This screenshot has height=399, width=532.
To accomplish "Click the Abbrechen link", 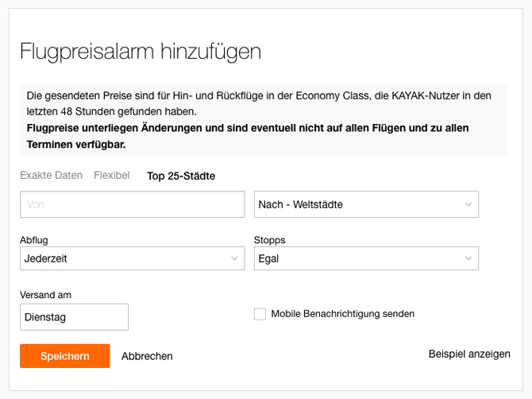I will coord(147,356).
